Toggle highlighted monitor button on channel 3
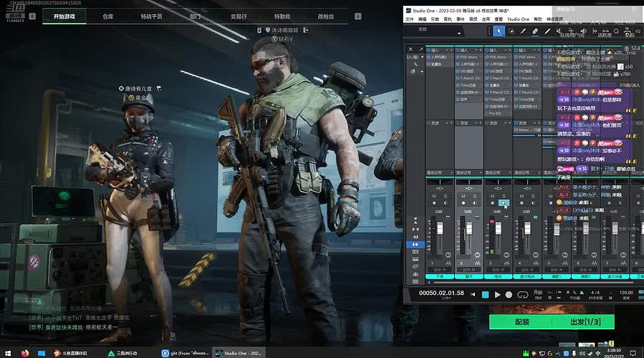Viewport: 644px width, 358px height. 504,203
